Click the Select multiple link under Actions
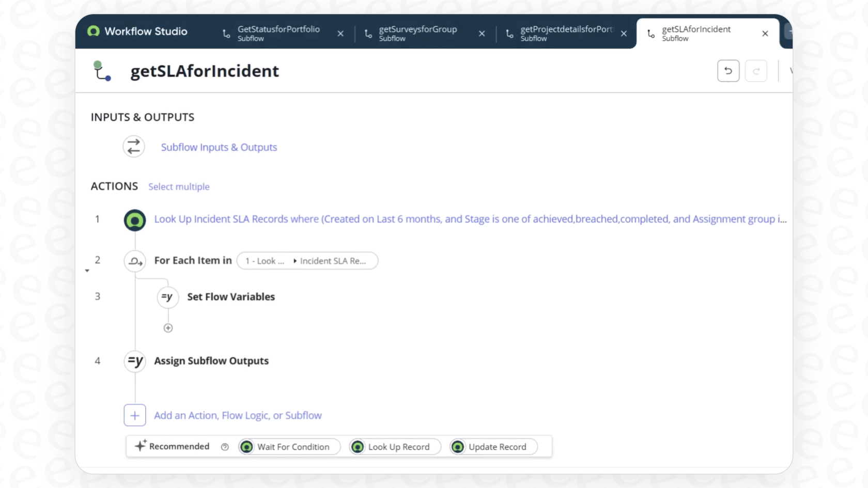Image resolution: width=868 pixels, height=488 pixels. click(x=179, y=186)
